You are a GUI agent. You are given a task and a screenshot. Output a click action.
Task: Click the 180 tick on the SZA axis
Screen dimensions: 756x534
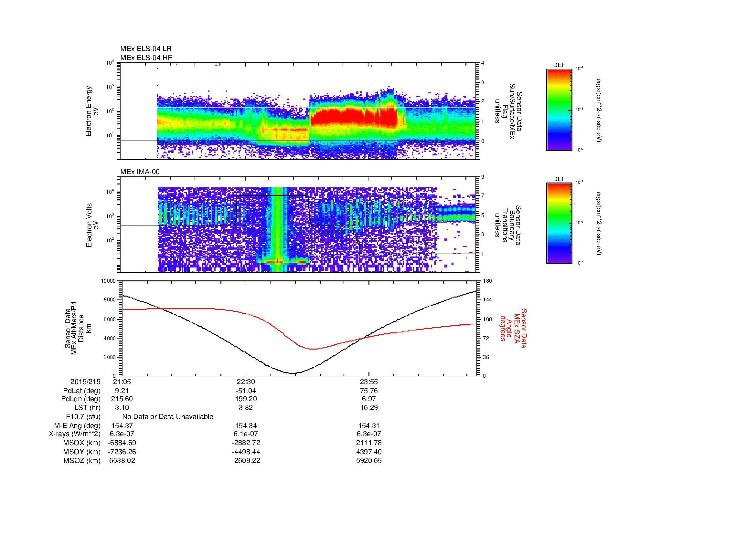(488, 281)
